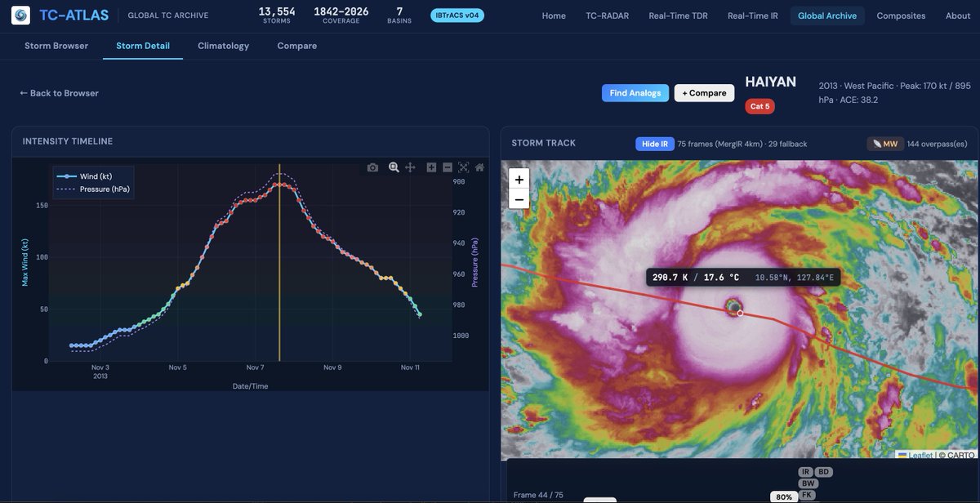Click the Frame 44 / 75 label
980x503 pixels.
[538, 495]
